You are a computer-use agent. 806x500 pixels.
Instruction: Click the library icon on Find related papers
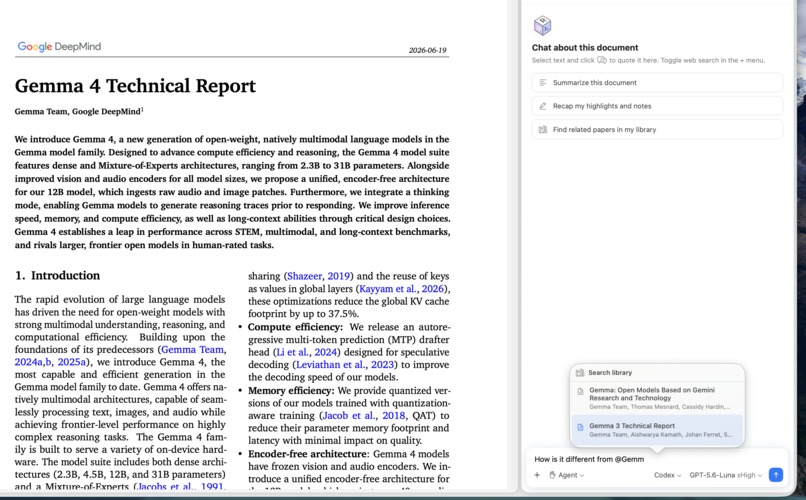543,129
